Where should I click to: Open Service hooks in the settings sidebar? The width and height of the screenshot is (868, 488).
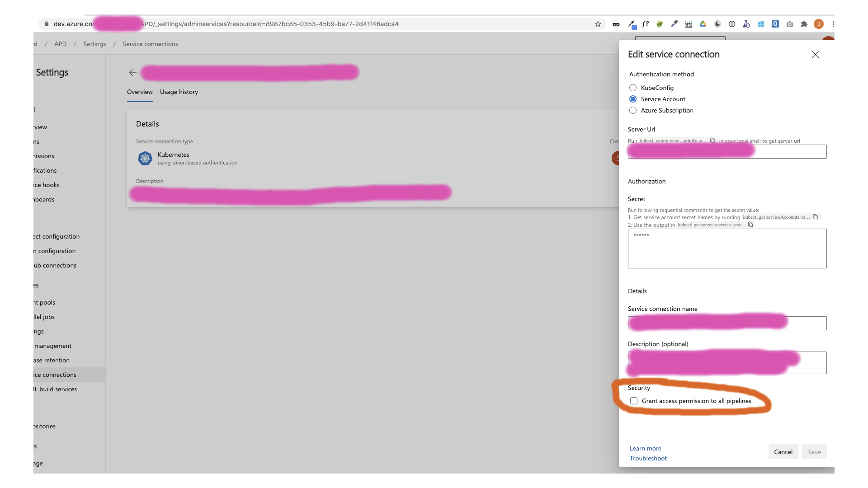pyautogui.click(x=47, y=185)
